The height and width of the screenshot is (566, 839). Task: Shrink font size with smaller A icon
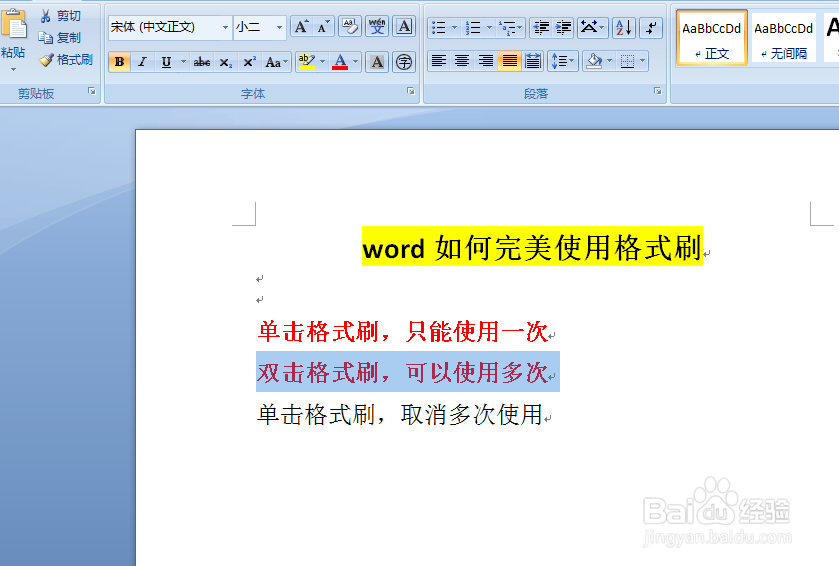pyautogui.click(x=323, y=27)
